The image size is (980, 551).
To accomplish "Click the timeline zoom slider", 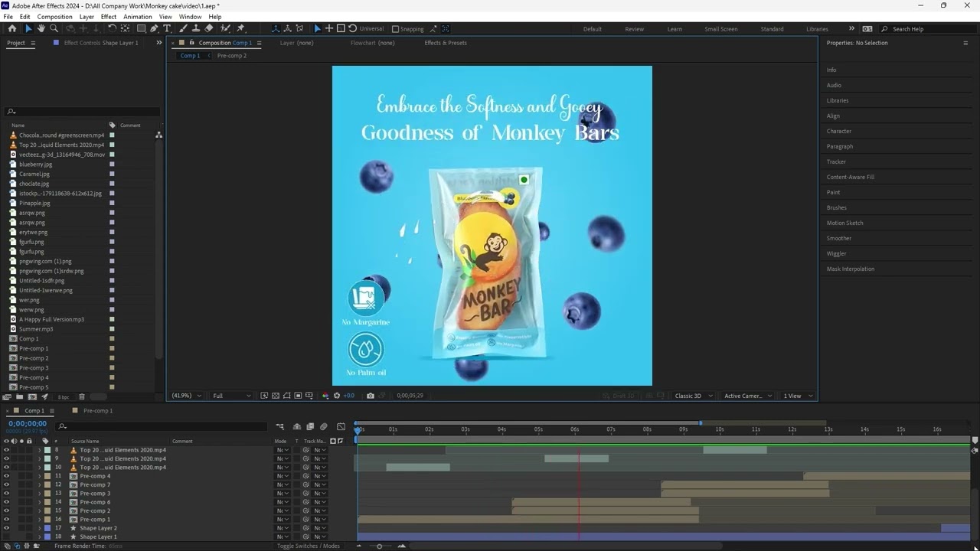I will [379, 546].
